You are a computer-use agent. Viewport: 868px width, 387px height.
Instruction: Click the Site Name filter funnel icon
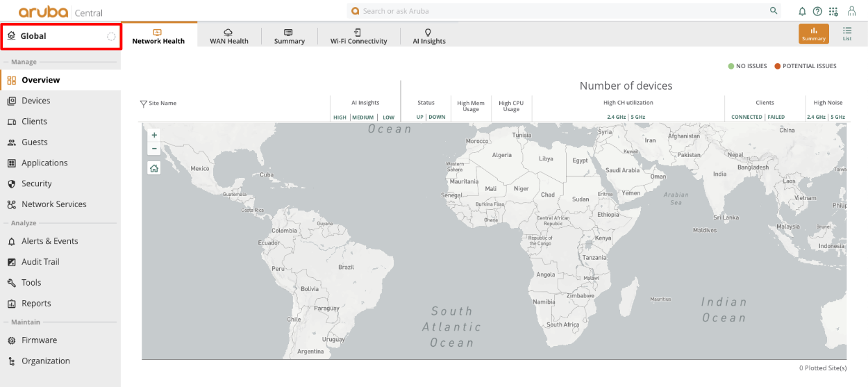tap(144, 104)
